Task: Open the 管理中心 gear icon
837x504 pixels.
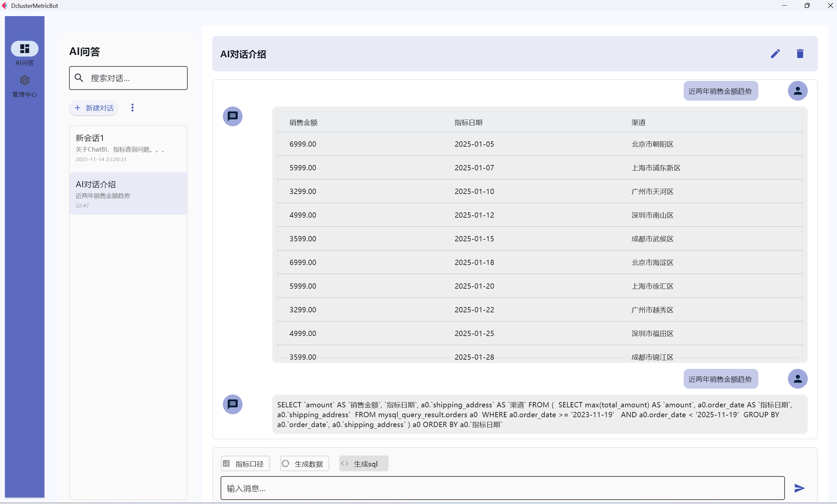Action: click(24, 81)
